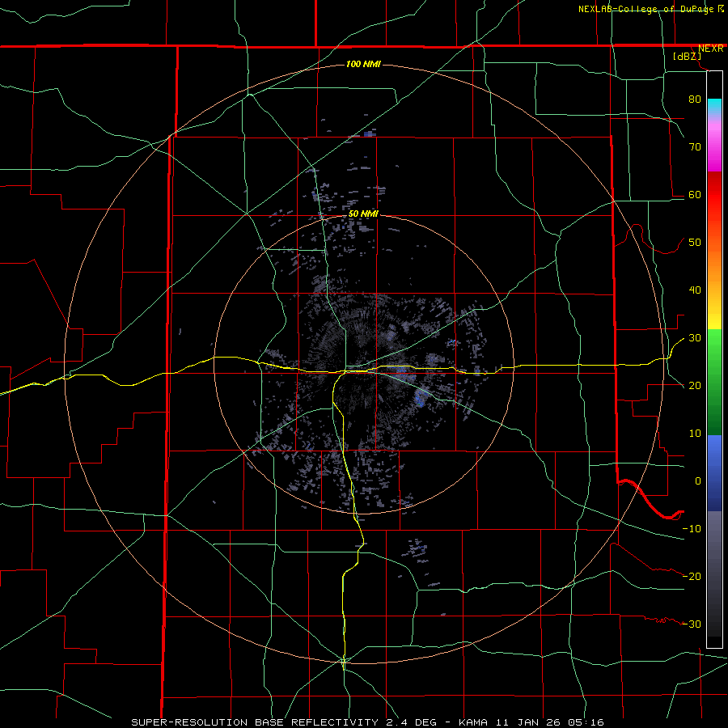
Task: Click the 70 dBZ scale value
Action: pyautogui.click(x=695, y=146)
